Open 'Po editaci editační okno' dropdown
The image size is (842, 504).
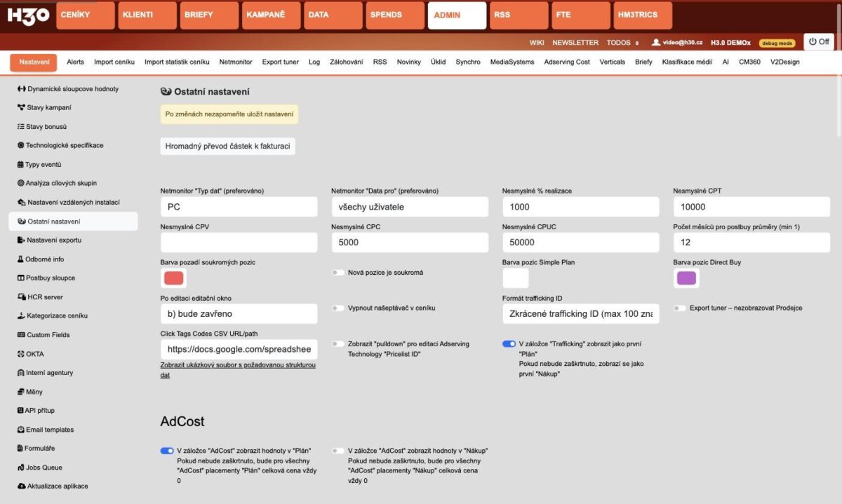pyautogui.click(x=239, y=313)
